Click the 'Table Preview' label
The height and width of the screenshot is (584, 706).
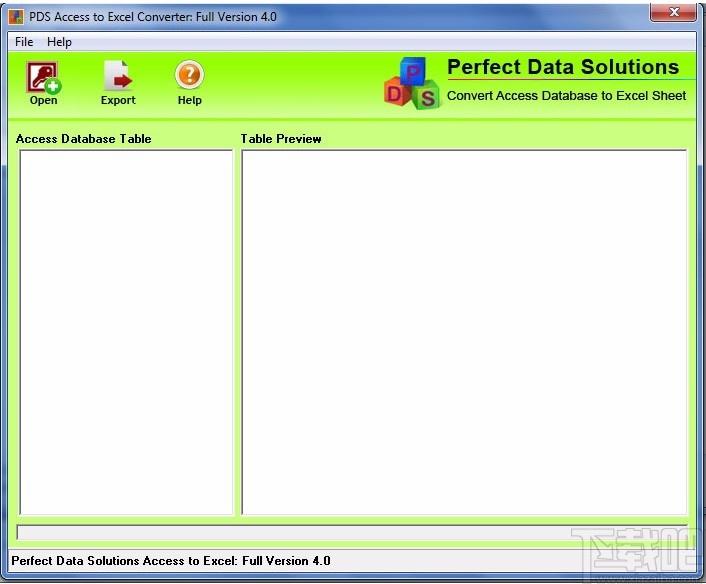click(281, 139)
